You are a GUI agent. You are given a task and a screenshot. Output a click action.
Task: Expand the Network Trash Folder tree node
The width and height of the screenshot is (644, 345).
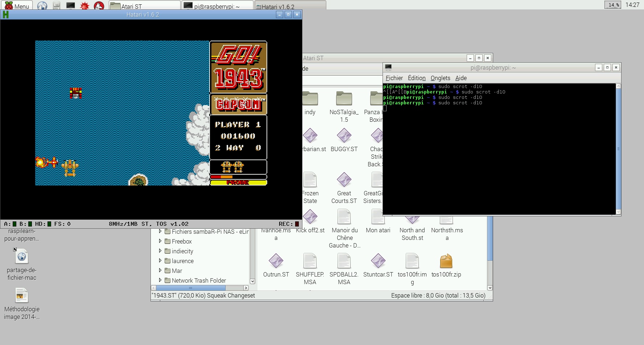(160, 280)
